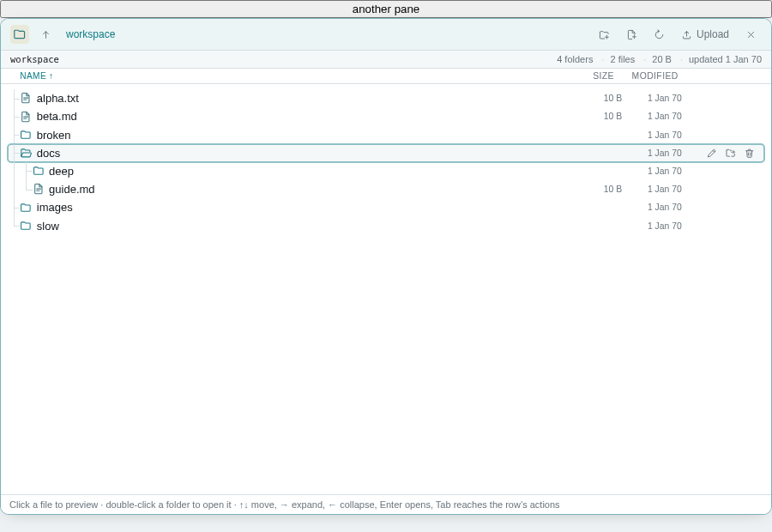Select the beta.md file row
The height and width of the screenshot is (532, 772).
[386, 116]
